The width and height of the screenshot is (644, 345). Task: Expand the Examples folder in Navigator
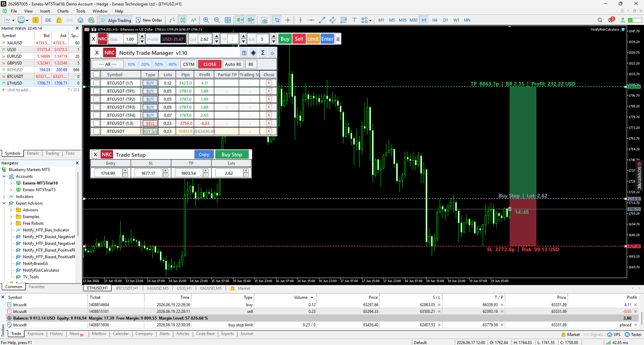click(x=11, y=217)
